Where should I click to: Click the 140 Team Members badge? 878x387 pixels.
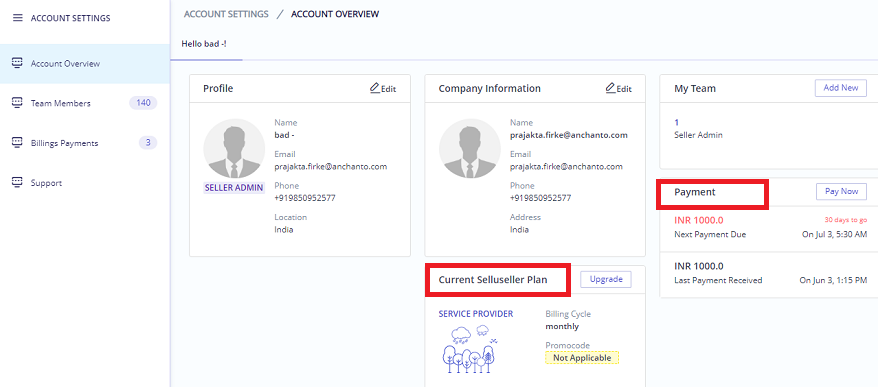pos(143,103)
